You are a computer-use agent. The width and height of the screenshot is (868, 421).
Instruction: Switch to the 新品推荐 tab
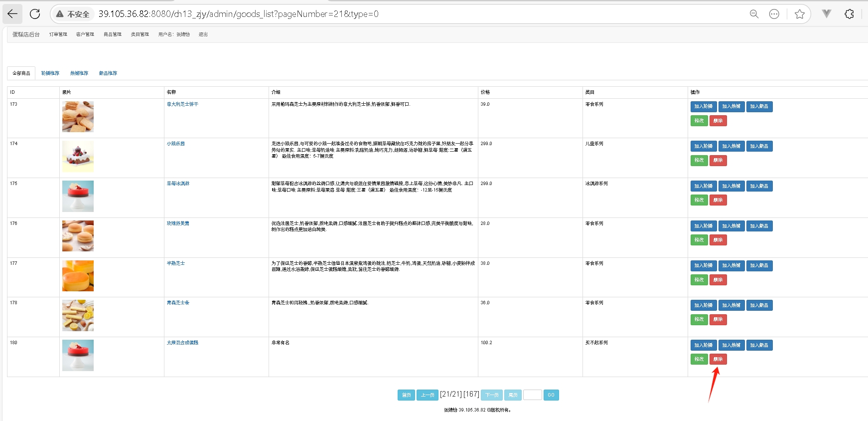click(x=108, y=73)
